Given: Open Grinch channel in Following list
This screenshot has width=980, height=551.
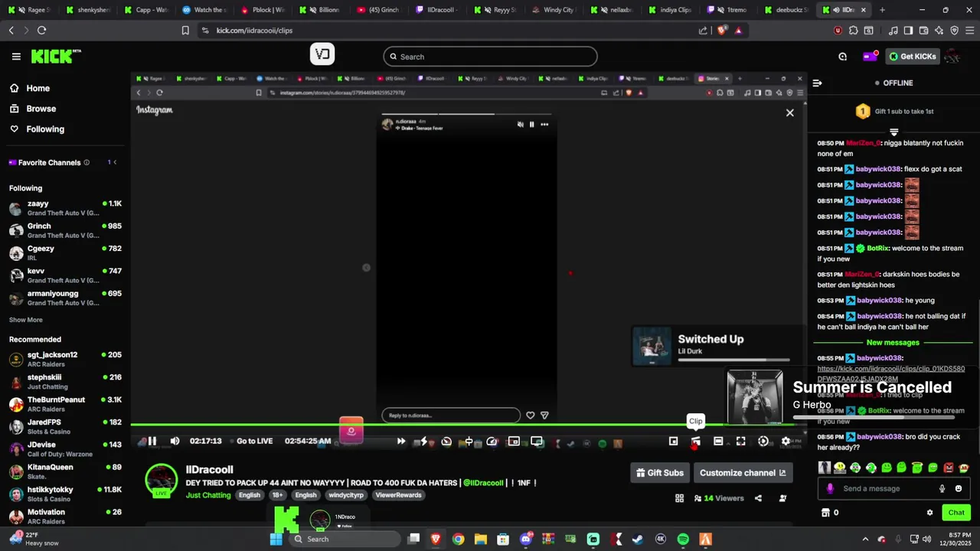Looking at the screenshot, I should (65, 230).
